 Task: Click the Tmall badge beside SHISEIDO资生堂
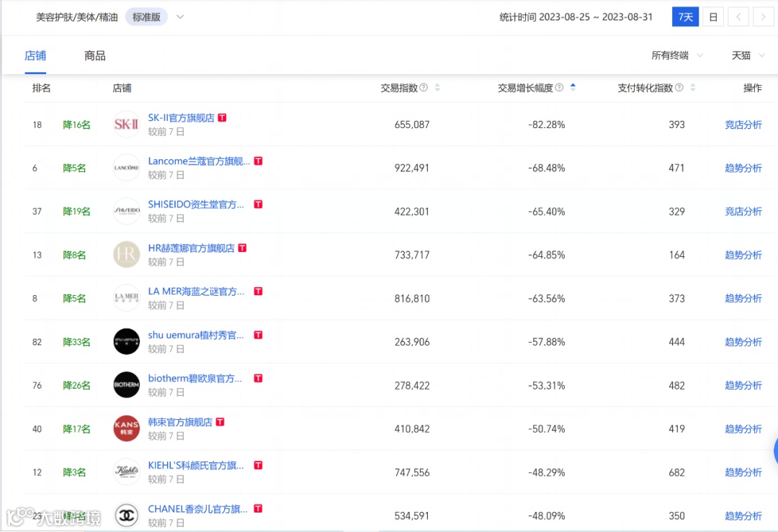coord(258,204)
